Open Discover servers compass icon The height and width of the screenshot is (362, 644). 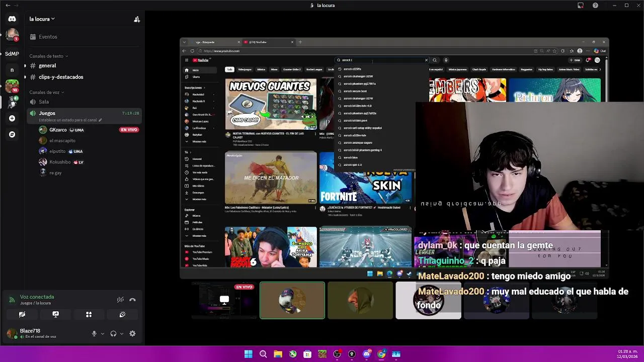tap(12, 134)
